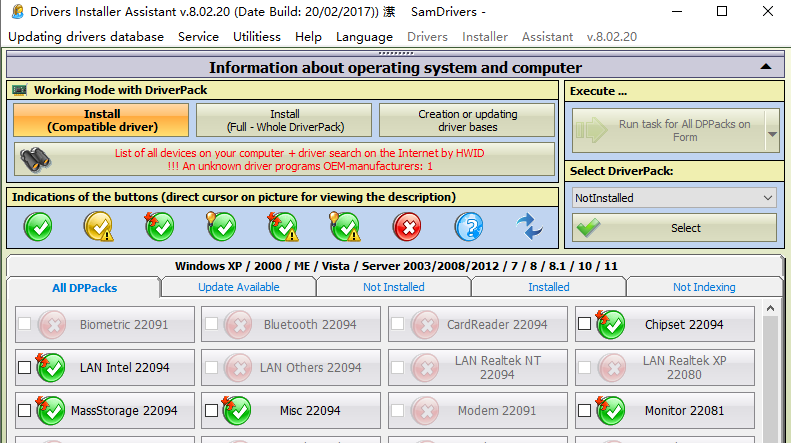
Task: Click the green checkmark with red star icon
Action: click(x=159, y=227)
